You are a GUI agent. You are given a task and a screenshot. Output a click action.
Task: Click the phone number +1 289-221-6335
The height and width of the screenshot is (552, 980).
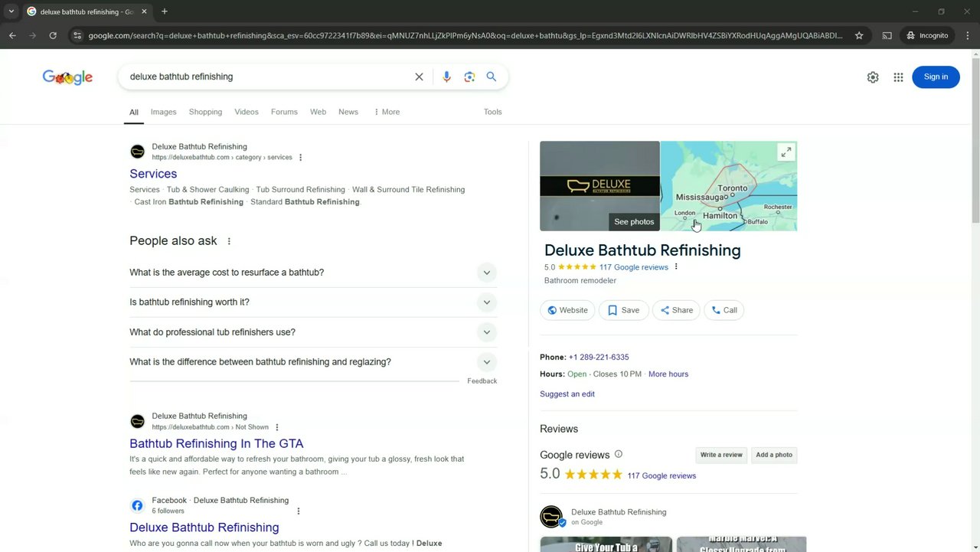[x=599, y=358]
